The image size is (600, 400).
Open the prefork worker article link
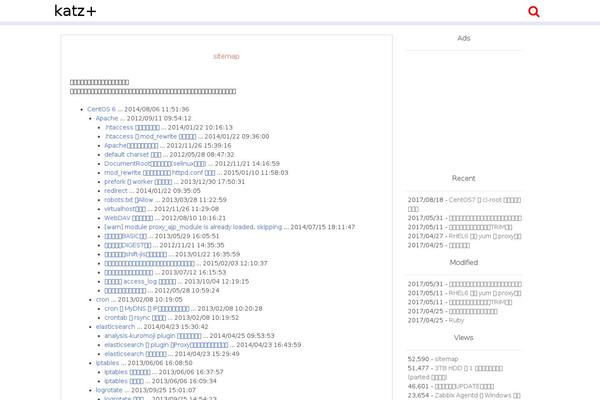pos(138,182)
